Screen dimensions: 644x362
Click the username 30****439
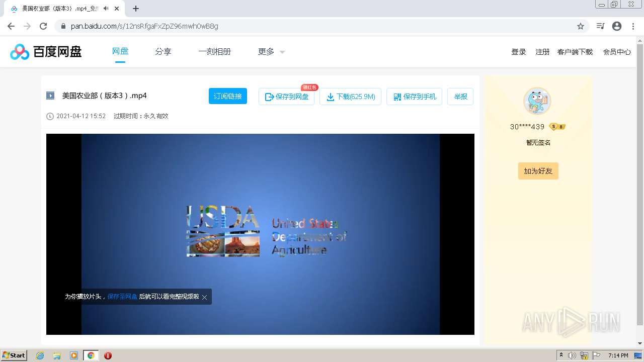[527, 127]
